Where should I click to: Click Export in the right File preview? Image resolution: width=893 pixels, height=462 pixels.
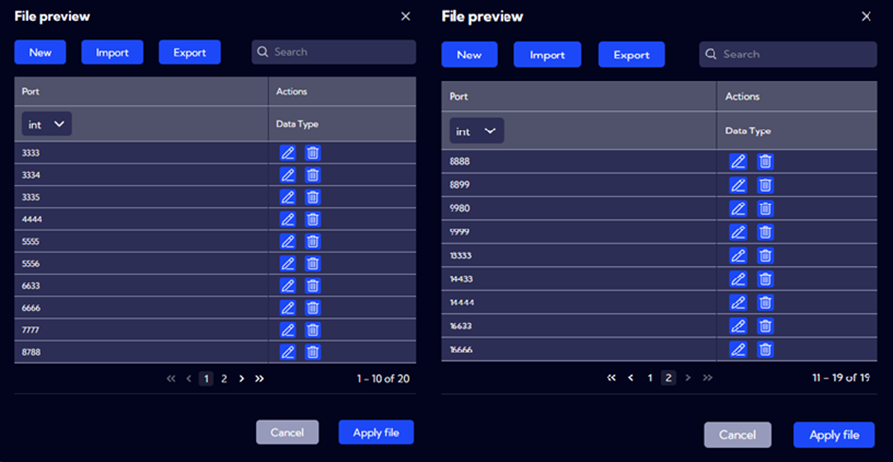pos(631,55)
